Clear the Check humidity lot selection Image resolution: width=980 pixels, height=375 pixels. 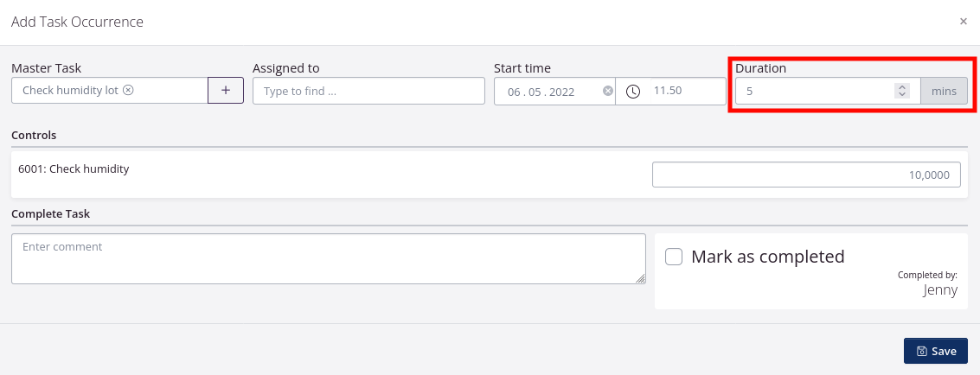tap(128, 90)
